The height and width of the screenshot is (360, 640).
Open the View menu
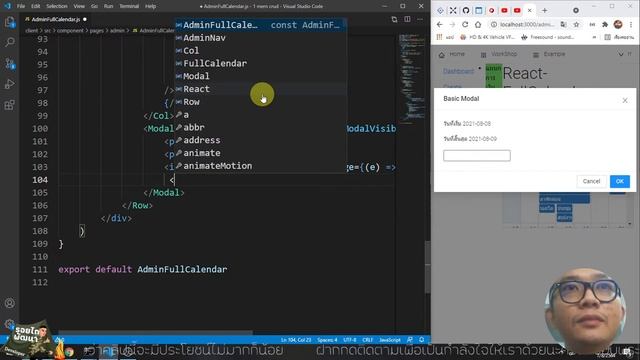click(79, 6)
